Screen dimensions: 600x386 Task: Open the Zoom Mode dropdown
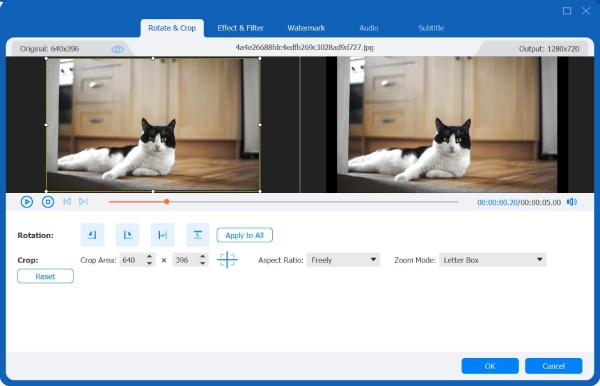492,260
